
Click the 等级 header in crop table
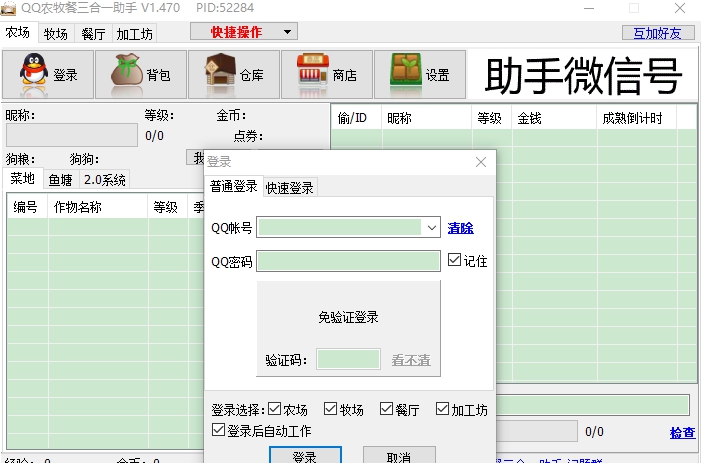167,207
